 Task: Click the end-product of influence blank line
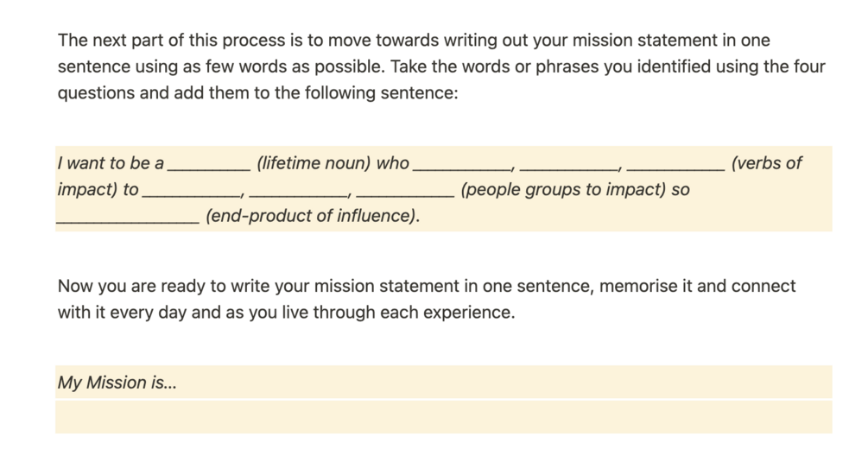coord(128,216)
